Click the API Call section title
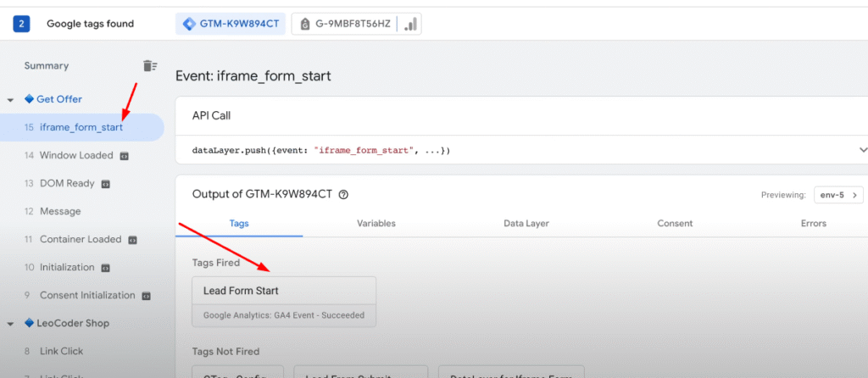This screenshot has width=868, height=378. 211,115
